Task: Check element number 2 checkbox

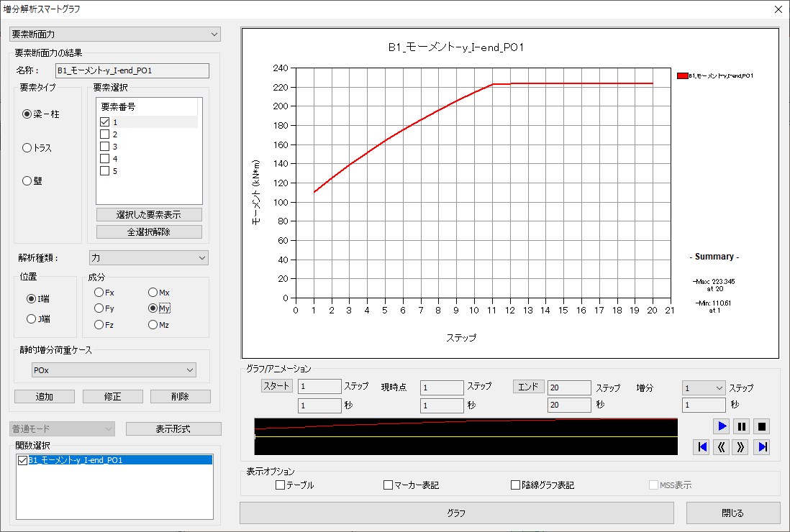Action: 105,134
